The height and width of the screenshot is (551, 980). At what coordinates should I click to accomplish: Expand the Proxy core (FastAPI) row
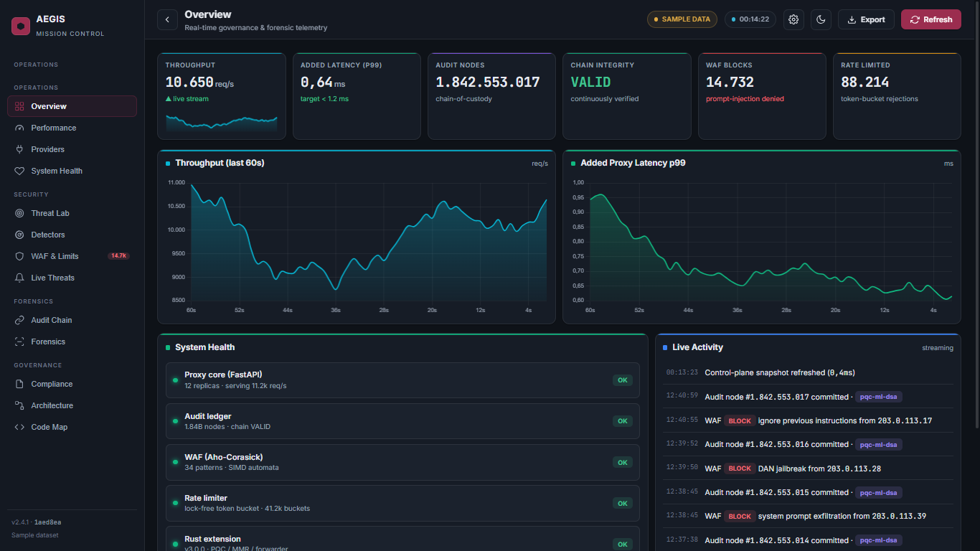tap(402, 380)
